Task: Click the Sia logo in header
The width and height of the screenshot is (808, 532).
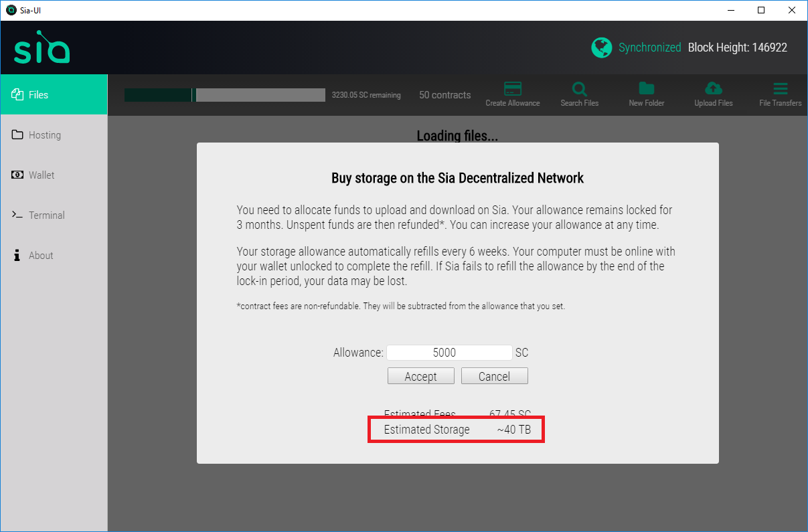Action: pyautogui.click(x=42, y=48)
